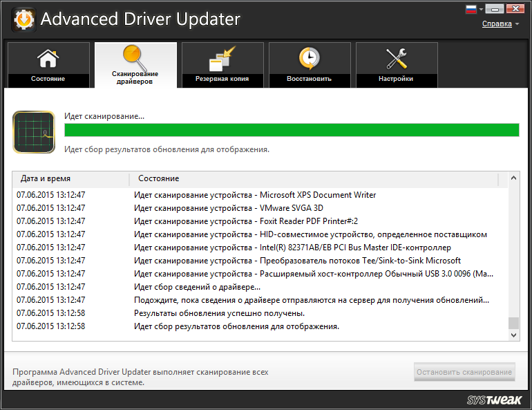Select the HID-совместимое устройство log row
Image resolution: width=532 pixels, height=410 pixels.
coord(260,234)
